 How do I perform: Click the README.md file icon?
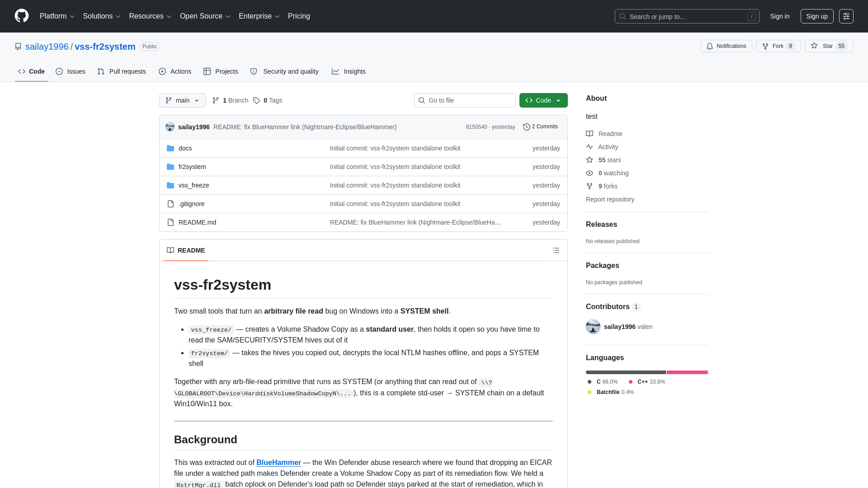(x=170, y=222)
